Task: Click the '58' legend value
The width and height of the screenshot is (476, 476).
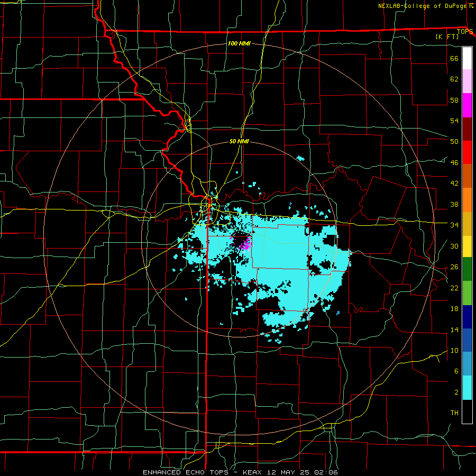Action: coord(454,100)
